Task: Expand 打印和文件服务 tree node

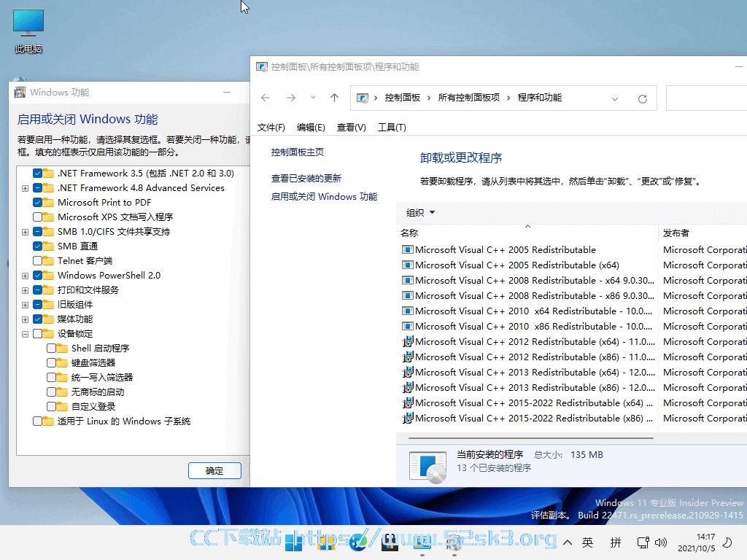Action: click(x=26, y=290)
